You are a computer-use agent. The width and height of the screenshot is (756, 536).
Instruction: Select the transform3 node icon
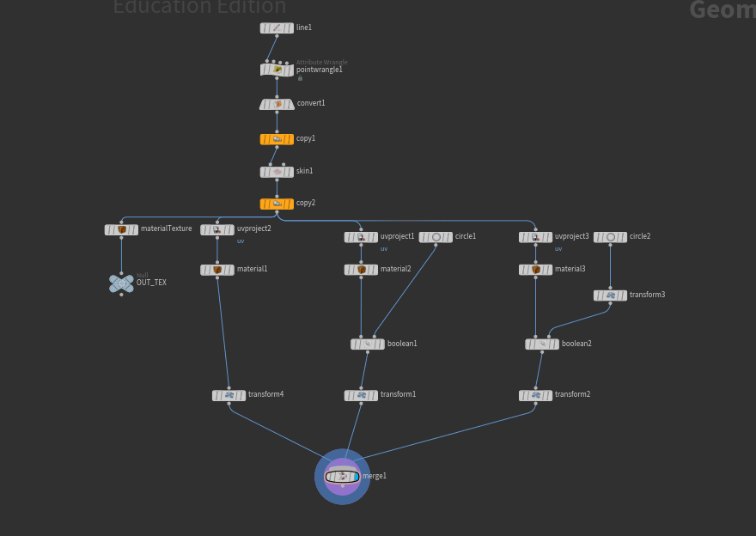tap(610, 295)
